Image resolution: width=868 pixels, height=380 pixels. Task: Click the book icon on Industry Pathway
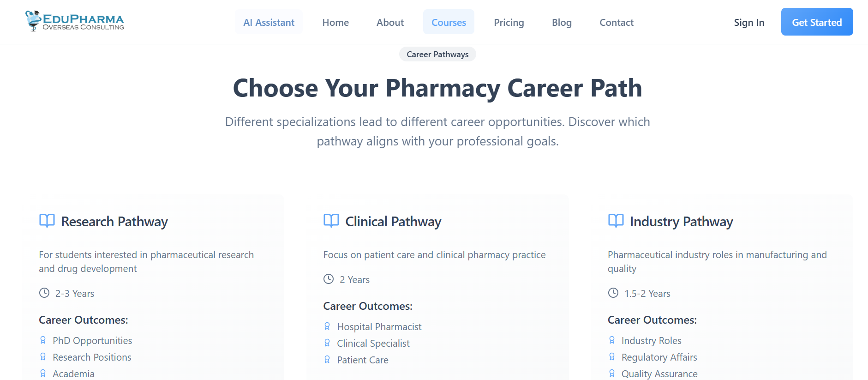point(615,221)
